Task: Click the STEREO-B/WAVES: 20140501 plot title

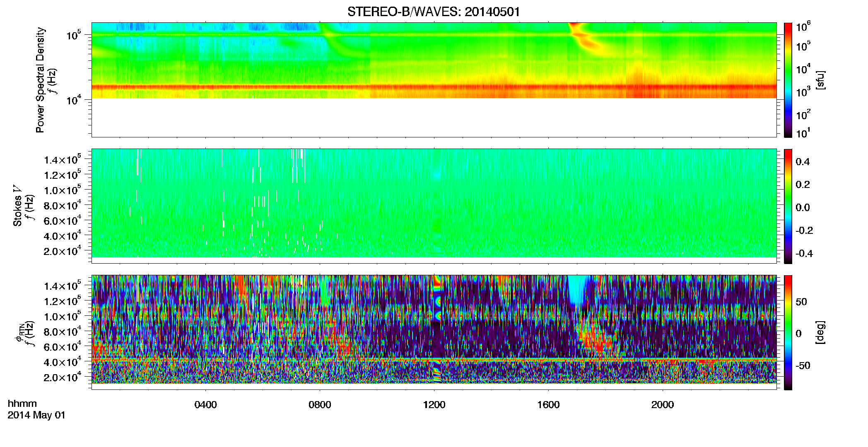Action: tap(434, 12)
